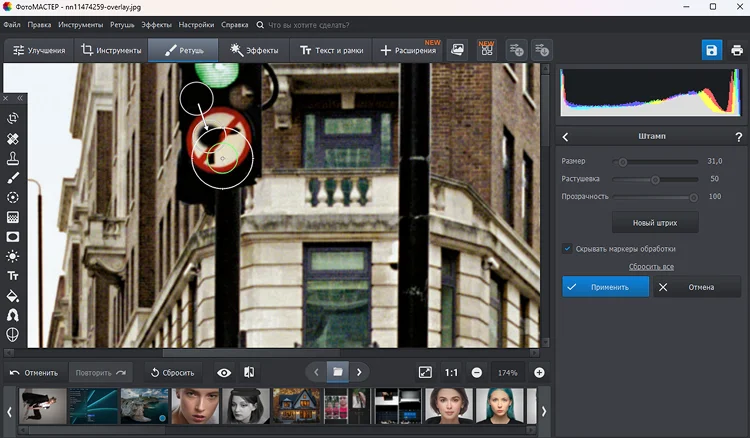Toggle the eye original view icon

[x=224, y=372]
